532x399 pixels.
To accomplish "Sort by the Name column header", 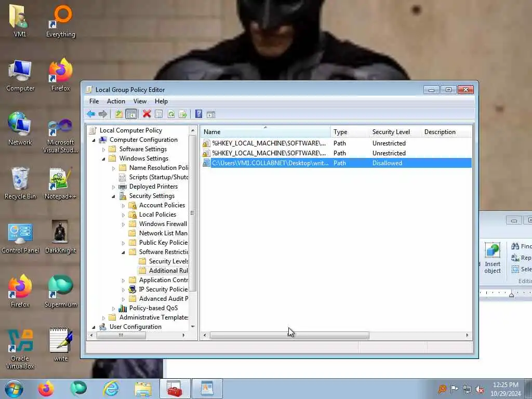I will [x=265, y=131].
